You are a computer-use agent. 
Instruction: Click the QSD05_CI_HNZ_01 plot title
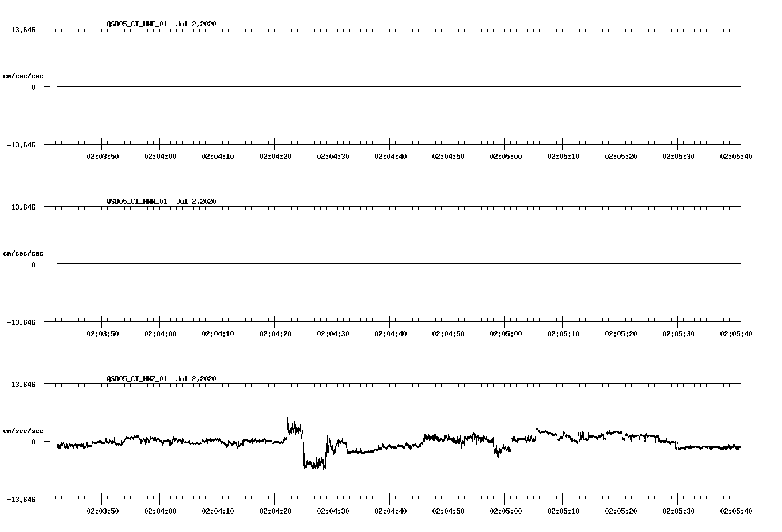point(162,379)
